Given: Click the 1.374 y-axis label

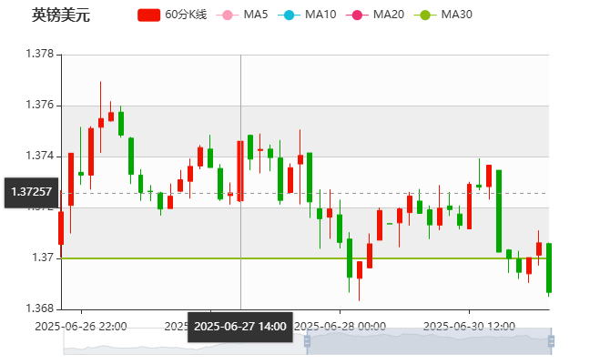Looking at the screenshot, I should coord(40,156).
